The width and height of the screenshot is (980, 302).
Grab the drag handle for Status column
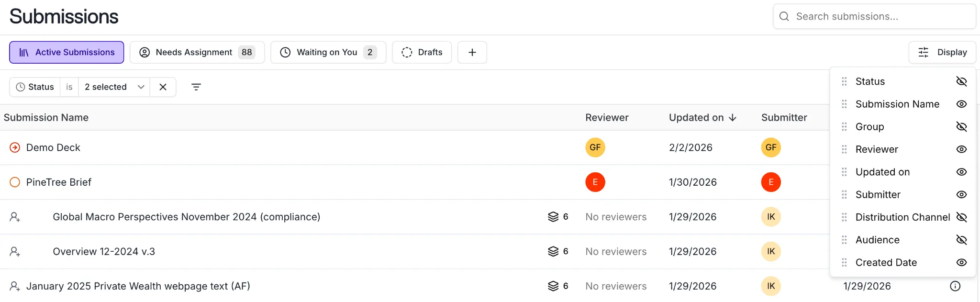(x=844, y=81)
